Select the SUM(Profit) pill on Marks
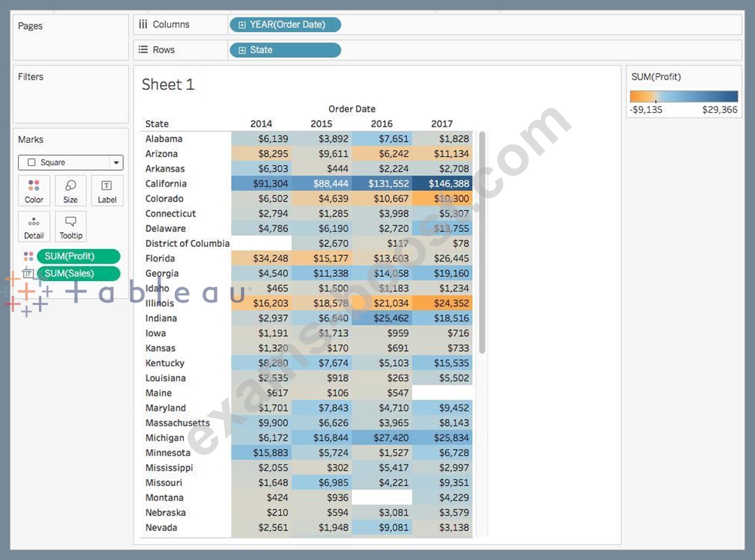The width and height of the screenshot is (755, 560). click(x=79, y=256)
